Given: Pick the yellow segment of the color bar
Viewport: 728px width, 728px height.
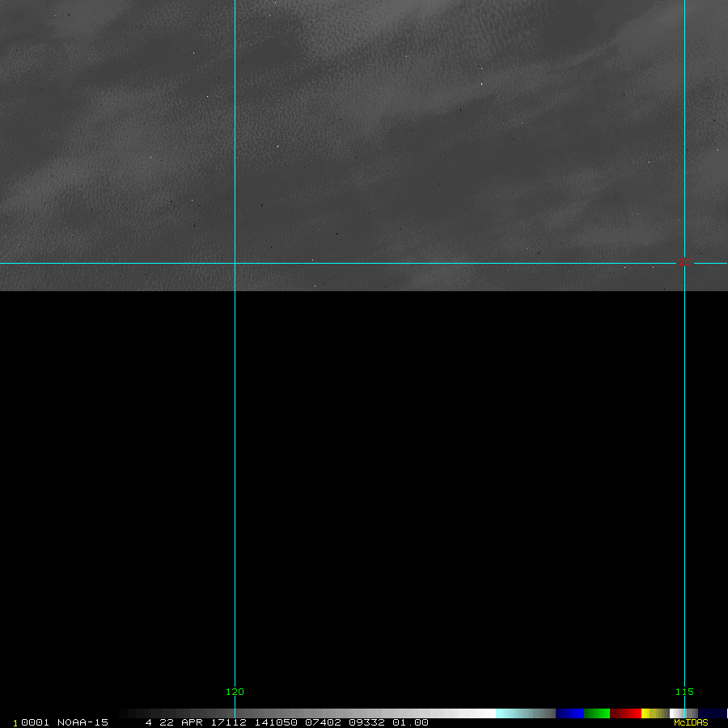Looking at the screenshot, I should pos(650,713).
